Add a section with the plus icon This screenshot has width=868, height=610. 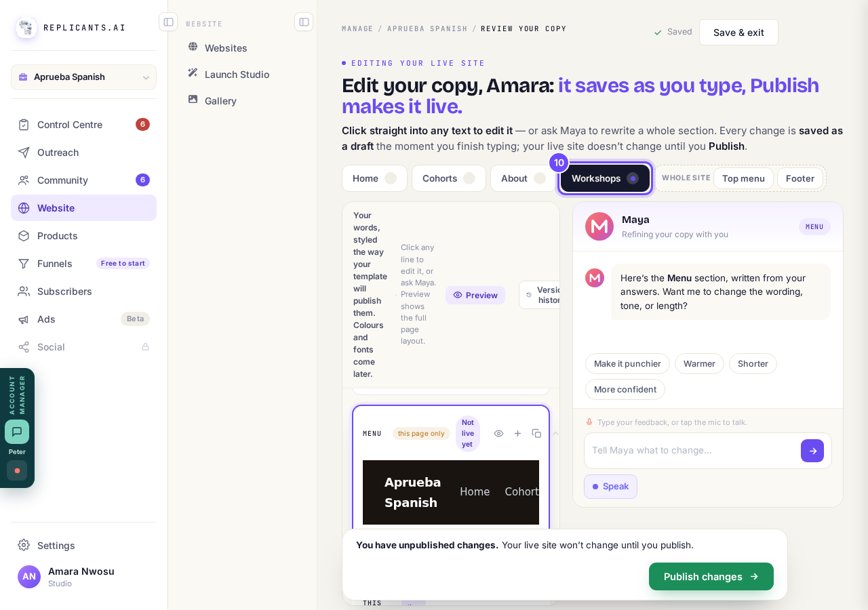pos(517,434)
